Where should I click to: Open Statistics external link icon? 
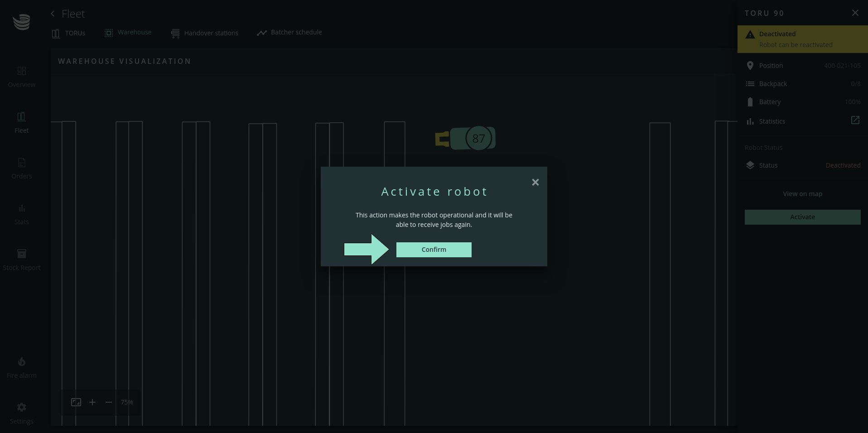tap(855, 120)
